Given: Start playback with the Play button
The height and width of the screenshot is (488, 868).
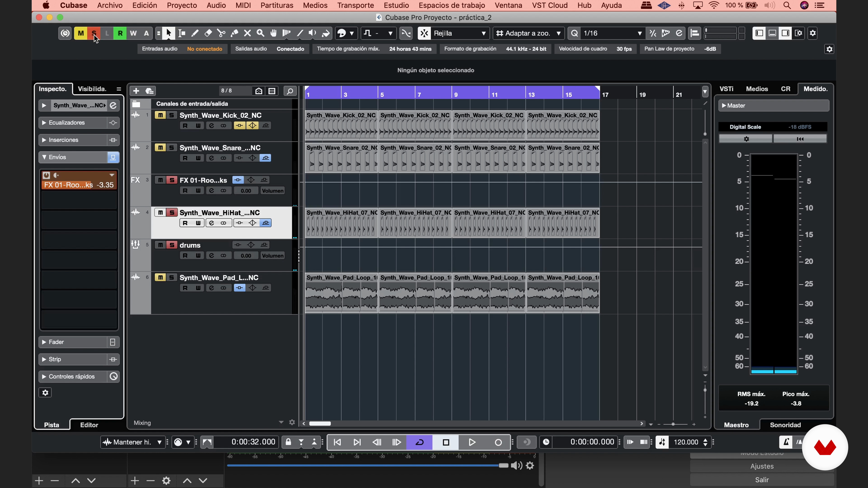Looking at the screenshot, I should coord(472,442).
